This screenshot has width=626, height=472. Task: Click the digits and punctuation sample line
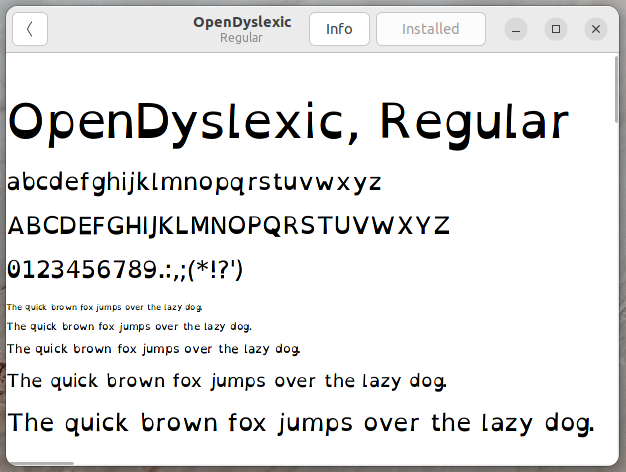coord(125,270)
